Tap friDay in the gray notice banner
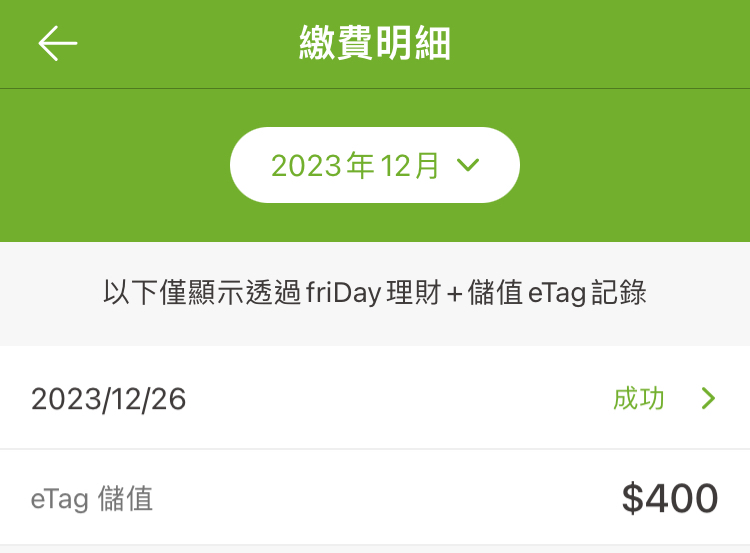This screenshot has height=553, width=750. (345, 293)
